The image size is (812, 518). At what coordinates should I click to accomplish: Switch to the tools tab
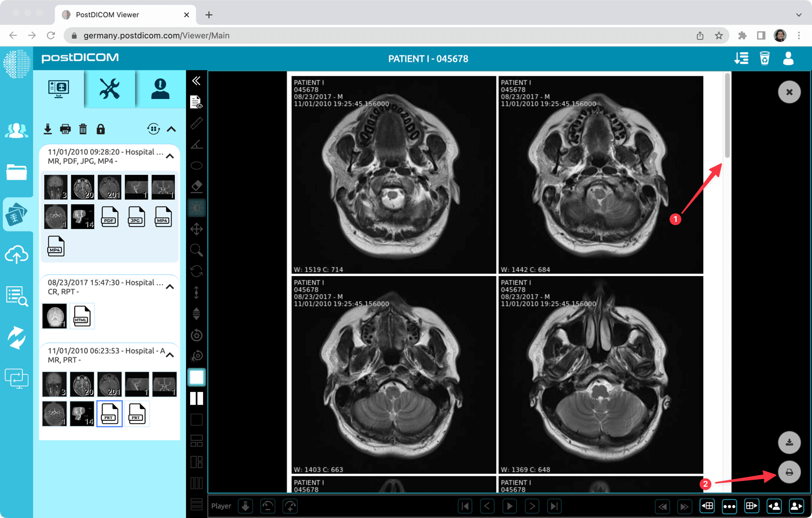coord(109,89)
